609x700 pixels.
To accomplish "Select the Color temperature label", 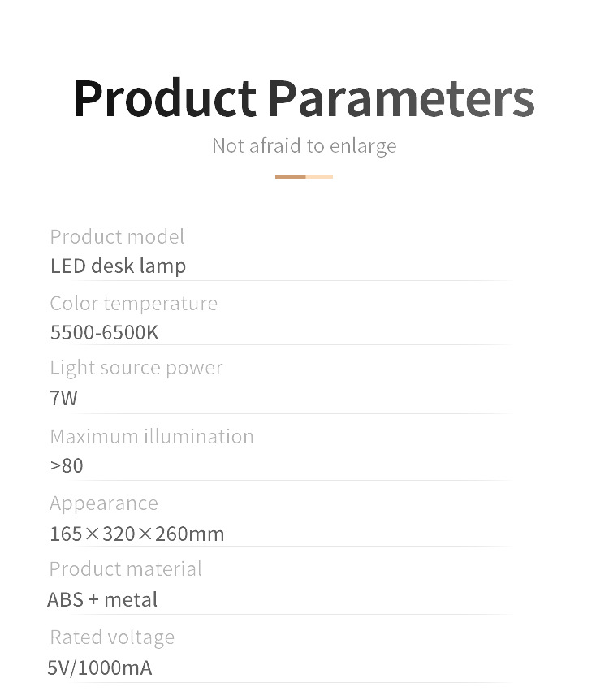I will click(133, 303).
